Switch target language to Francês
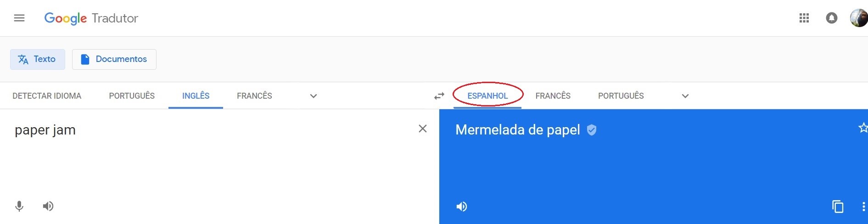Image resolution: width=868 pixels, height=224 pixels. (x=553, y=96)
